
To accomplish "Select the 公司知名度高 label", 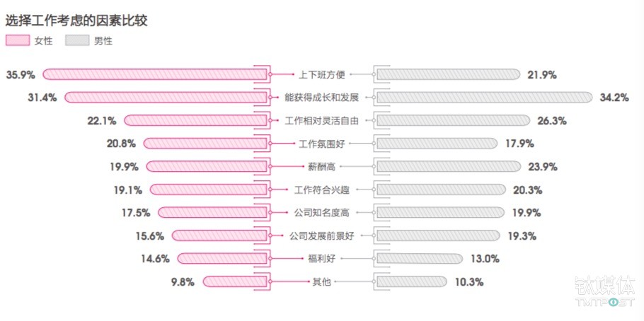I will (x=322, y=212).
